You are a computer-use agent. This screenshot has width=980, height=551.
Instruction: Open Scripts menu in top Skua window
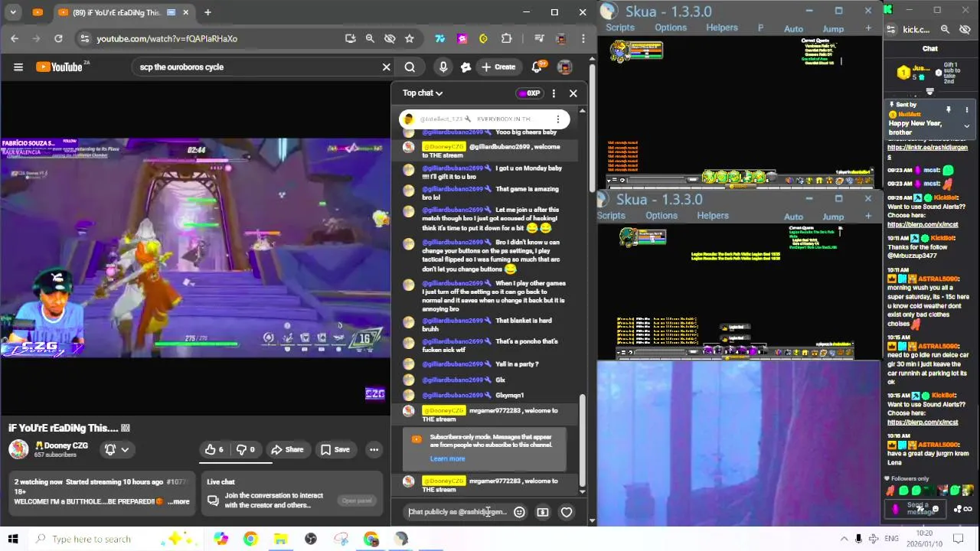tap(620, 28)
